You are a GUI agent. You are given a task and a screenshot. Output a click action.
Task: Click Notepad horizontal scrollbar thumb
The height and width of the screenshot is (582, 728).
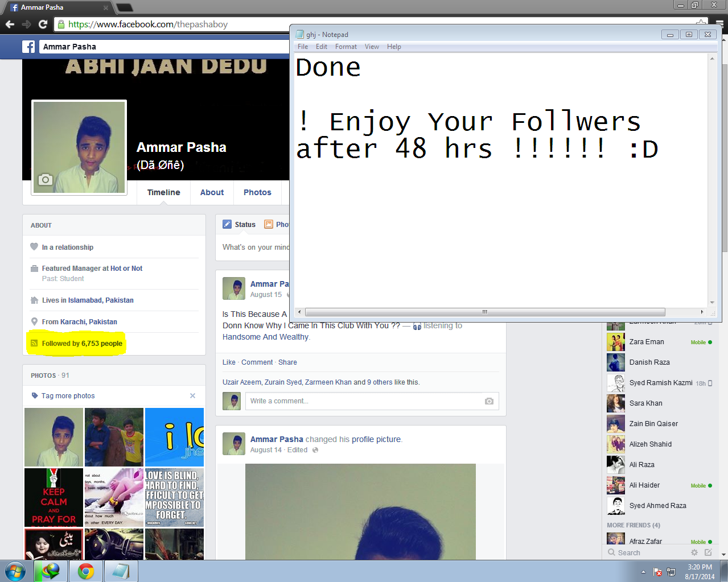coord(485,312)
